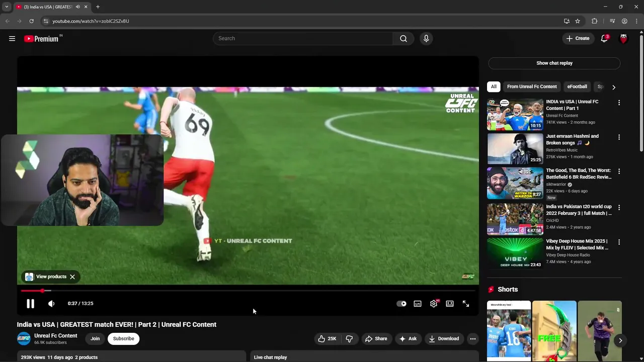Open options for Battlefield 6 RedSec review
Screen dimensions: 644x362
(x=619, y=171)
